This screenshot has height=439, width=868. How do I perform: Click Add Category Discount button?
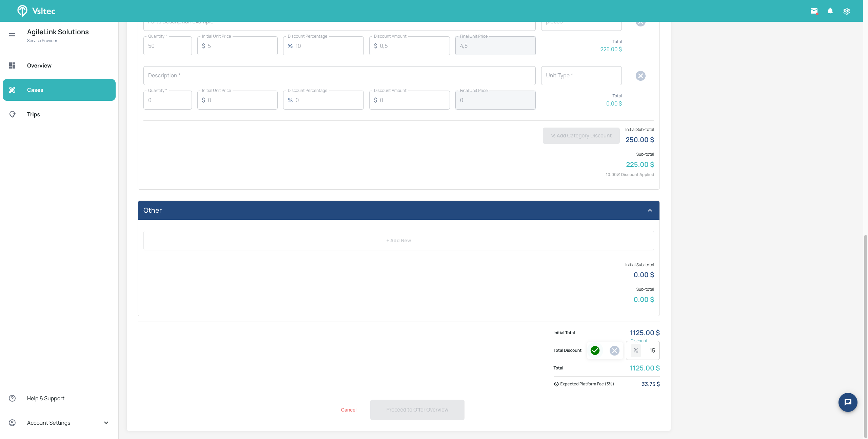pos(581,136)
